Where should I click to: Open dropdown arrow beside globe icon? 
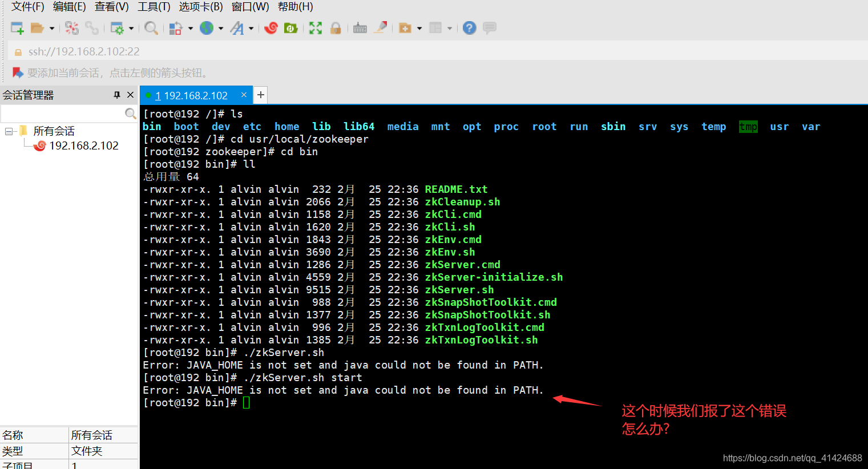coord(221,28)
